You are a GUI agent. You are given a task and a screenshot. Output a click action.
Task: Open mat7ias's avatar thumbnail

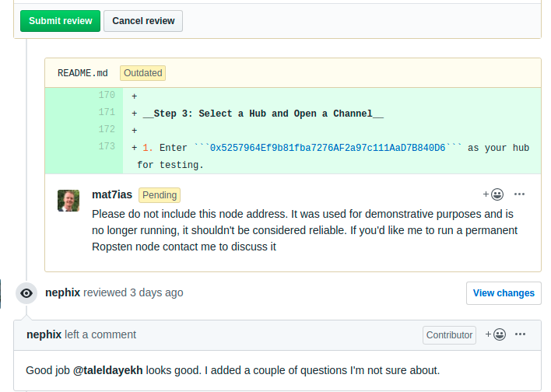coord(68,201)
